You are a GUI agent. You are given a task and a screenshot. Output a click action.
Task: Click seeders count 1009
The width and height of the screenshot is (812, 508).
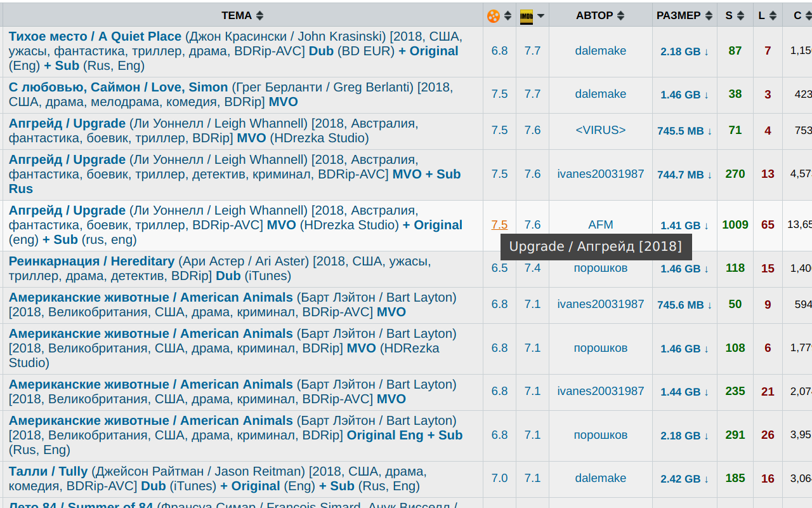pos(735,225)
